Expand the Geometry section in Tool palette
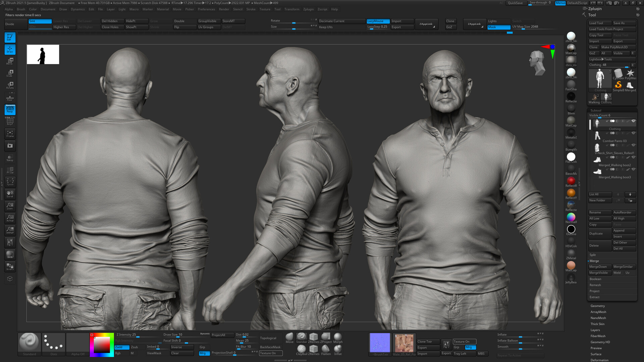Screen dimensions: 644x362 (x=598, y=306)
